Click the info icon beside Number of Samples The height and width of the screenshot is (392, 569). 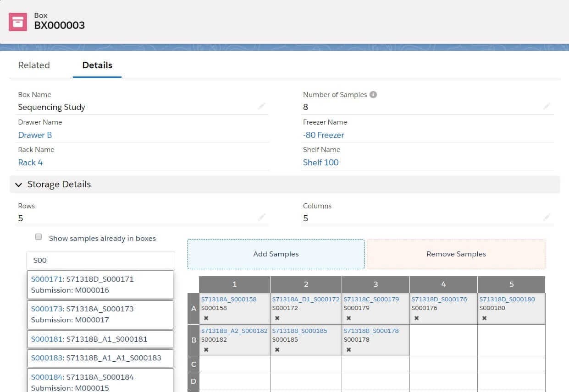[373, 94]
